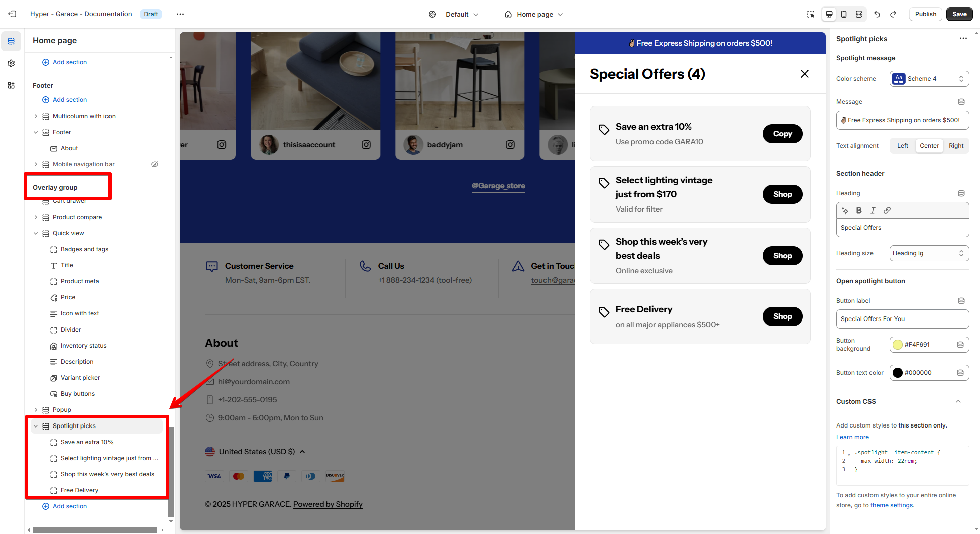The image size is (980, 534).
Task: Click the inspector selection tool icon
Action: click(811, 14)
